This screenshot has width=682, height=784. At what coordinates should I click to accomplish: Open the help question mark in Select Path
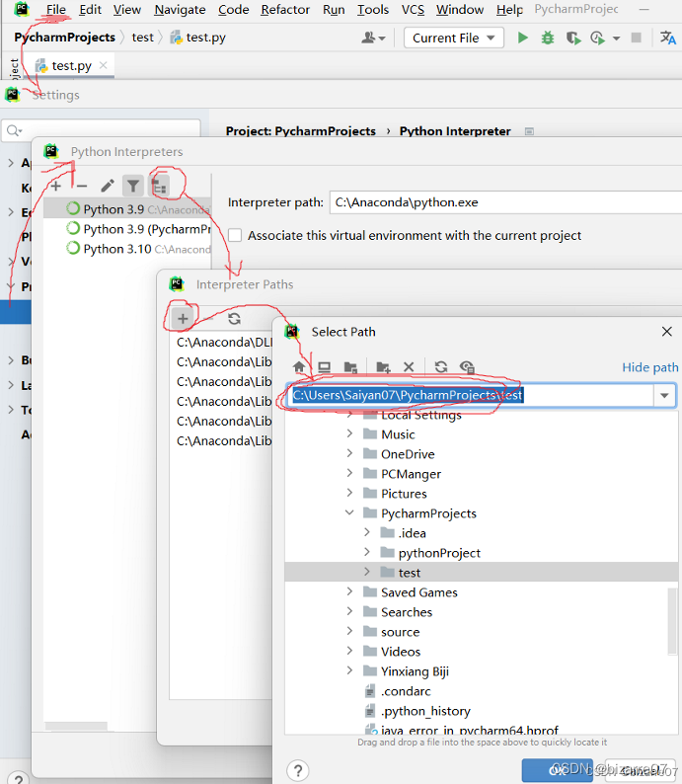click(298, 770)
